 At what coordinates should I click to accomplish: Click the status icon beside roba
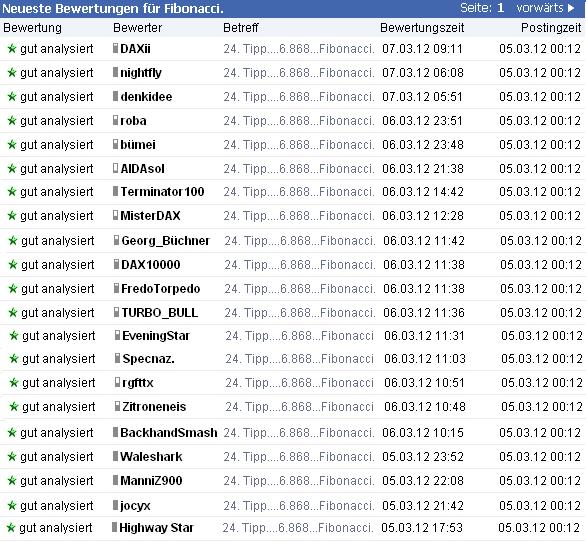(115, 120)
